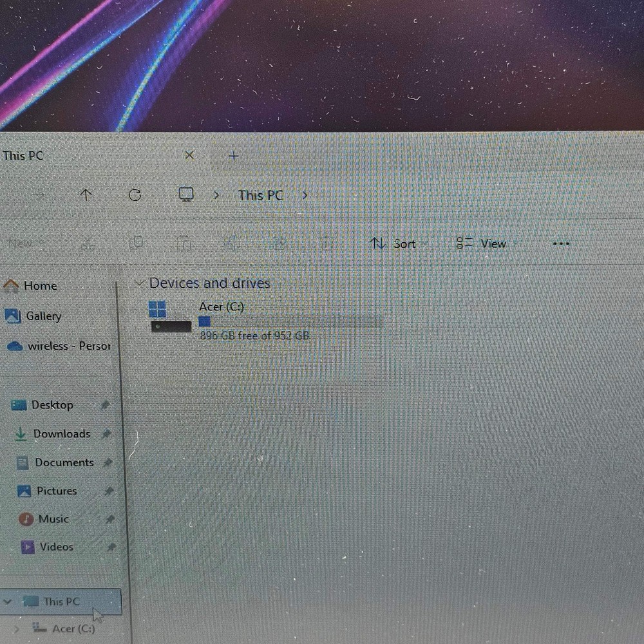Open the See more ellipsis menu

point(561,243)
